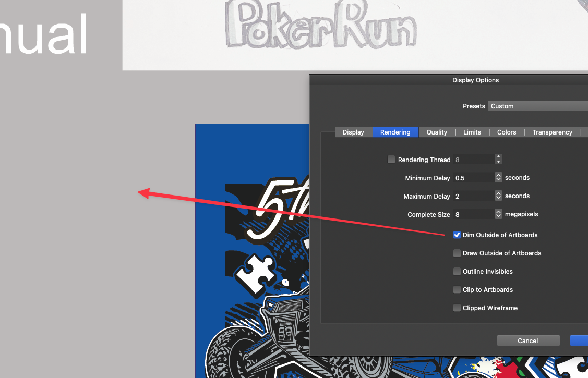This screenshot has width=588, height=378.
Task: Uncheck Dim Outside of Artboards
Action: (457, 235)
